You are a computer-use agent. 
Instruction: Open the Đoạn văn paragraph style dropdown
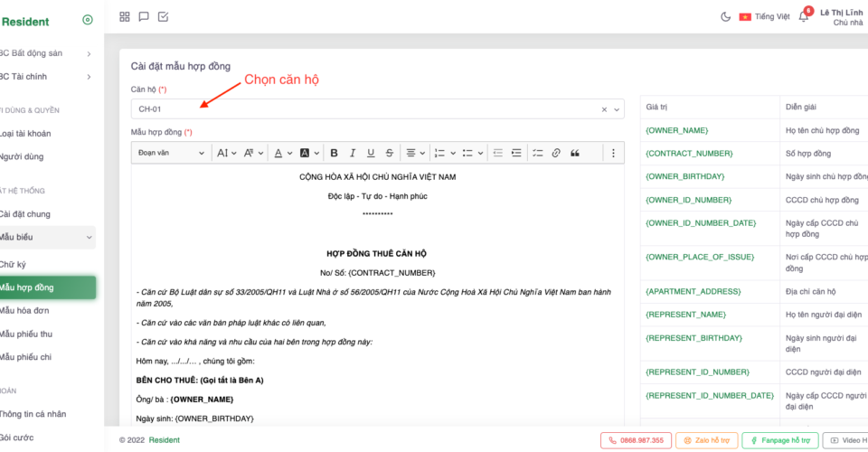[x=171, y=153]
